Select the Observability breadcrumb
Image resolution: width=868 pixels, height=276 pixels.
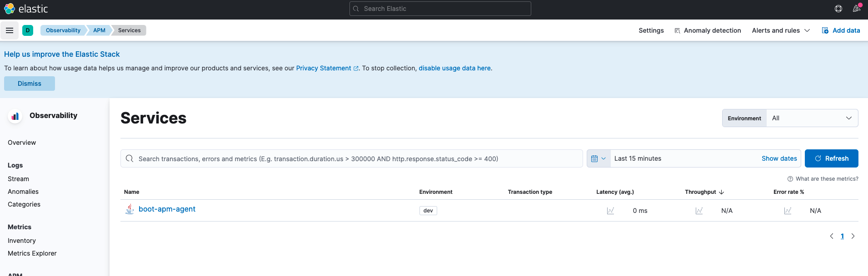click(63, 30)
